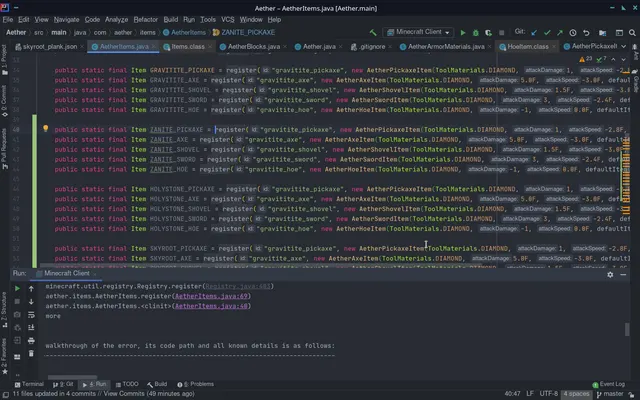
Task: Print the console output with the printer icon
Action: point(31,340)
